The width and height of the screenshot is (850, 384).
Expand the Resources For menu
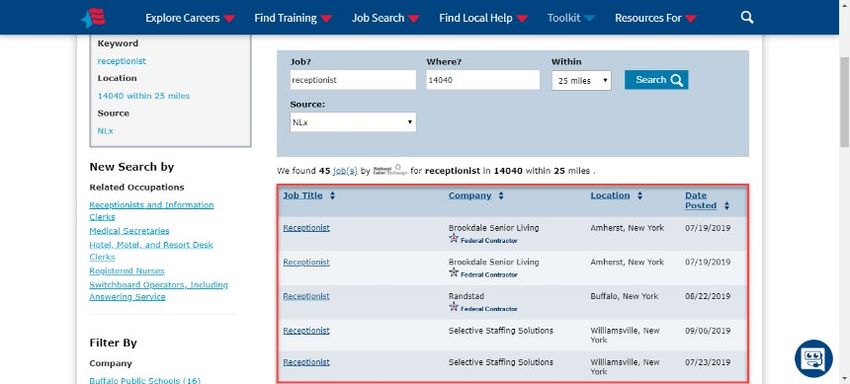pos(656,18)
